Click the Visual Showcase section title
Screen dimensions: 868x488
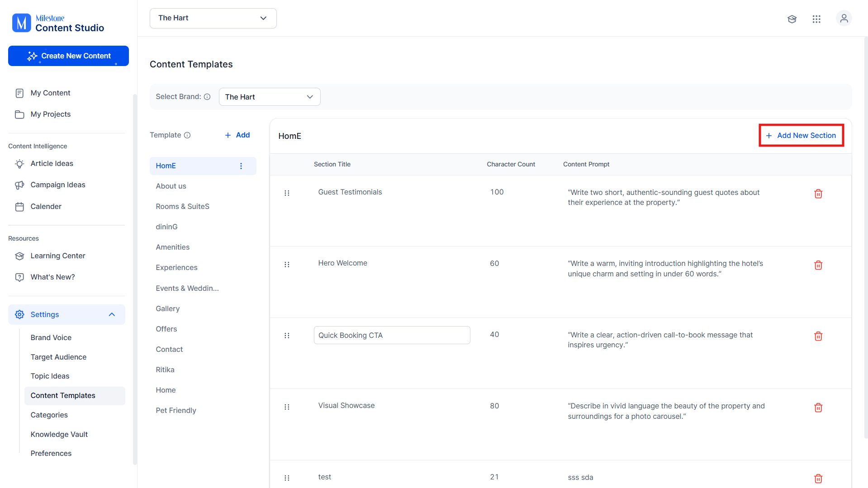pos(346,406)
